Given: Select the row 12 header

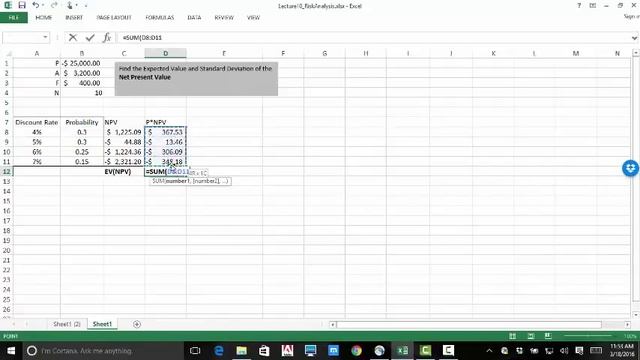Looking at the screenshot, I should (7, 171).
